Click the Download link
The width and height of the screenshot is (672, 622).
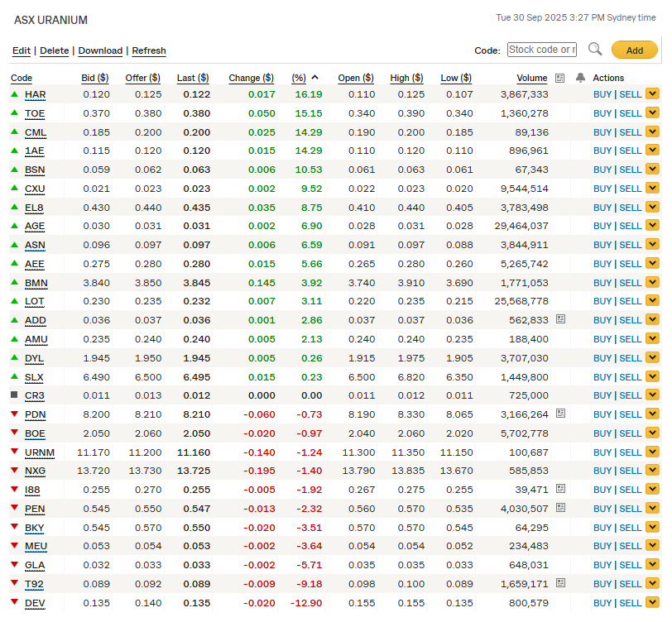[x=100, y=50]
